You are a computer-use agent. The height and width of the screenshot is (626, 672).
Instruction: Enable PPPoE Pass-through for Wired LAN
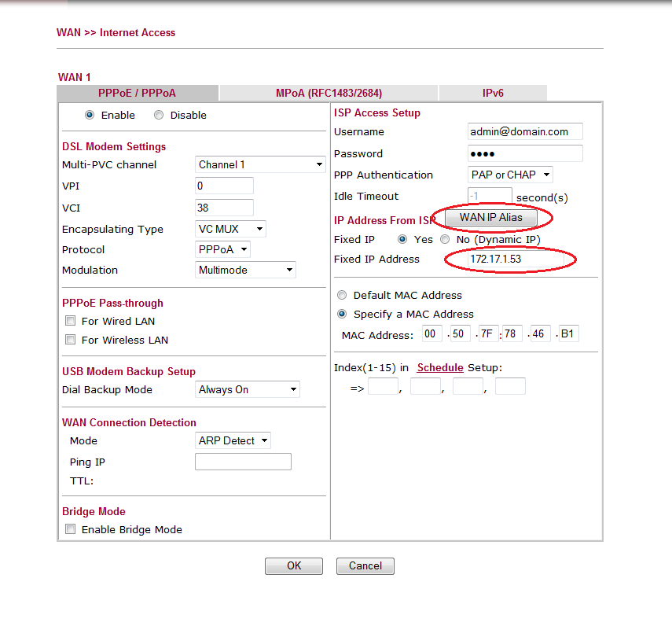click(x=70, y=320)
